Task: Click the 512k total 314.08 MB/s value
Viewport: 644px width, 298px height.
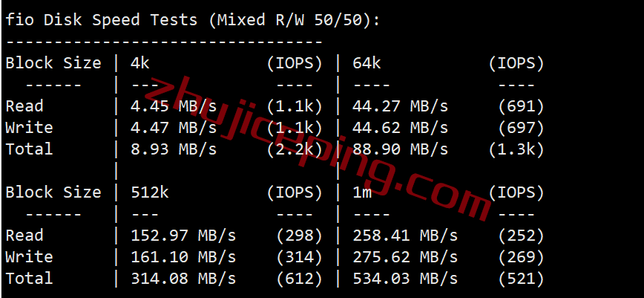Action: pyautogui.click(x=183, y=278)
